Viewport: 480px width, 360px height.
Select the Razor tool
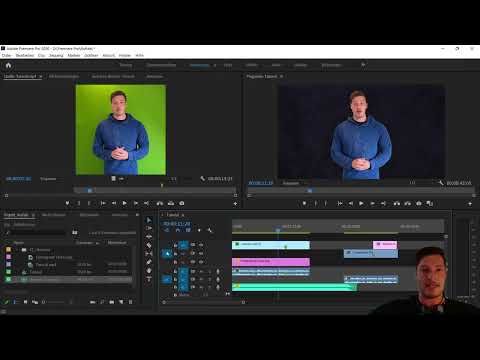point(149,245)
